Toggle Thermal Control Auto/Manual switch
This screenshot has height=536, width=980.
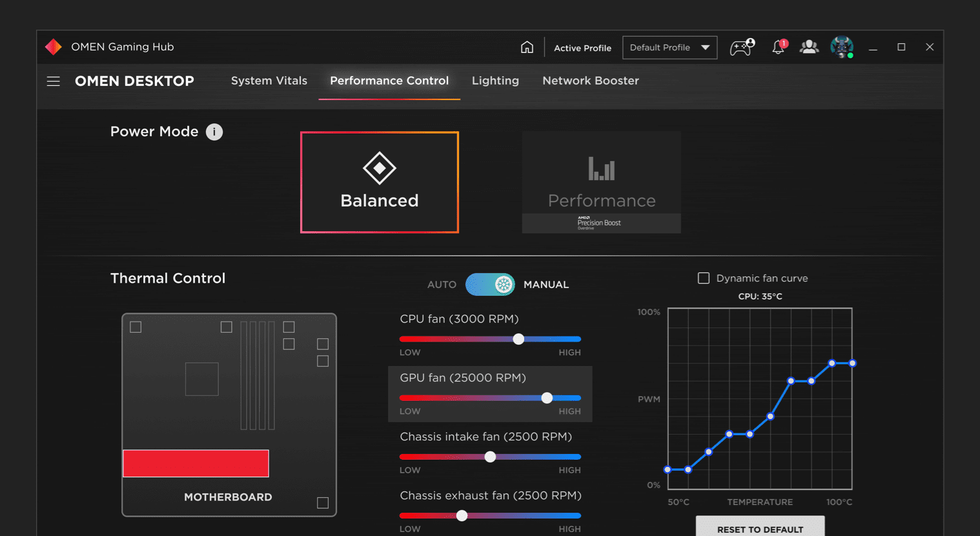coord(490,284)
